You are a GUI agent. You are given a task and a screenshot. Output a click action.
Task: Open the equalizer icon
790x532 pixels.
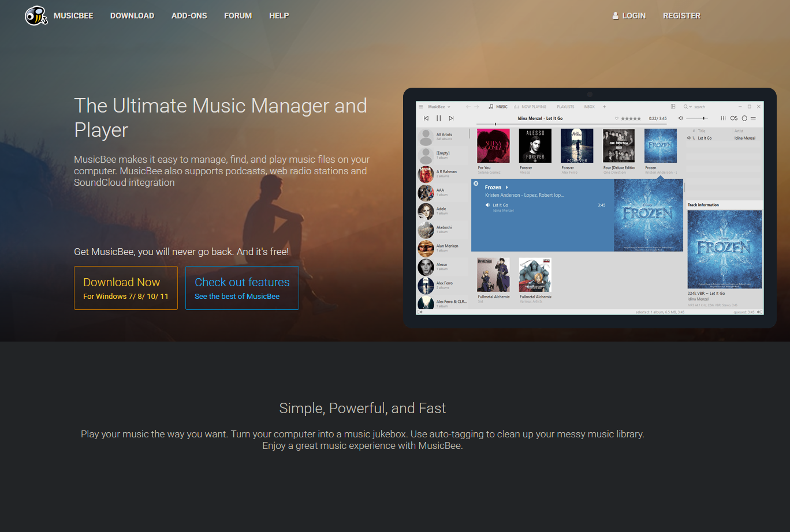click(723, 118)
